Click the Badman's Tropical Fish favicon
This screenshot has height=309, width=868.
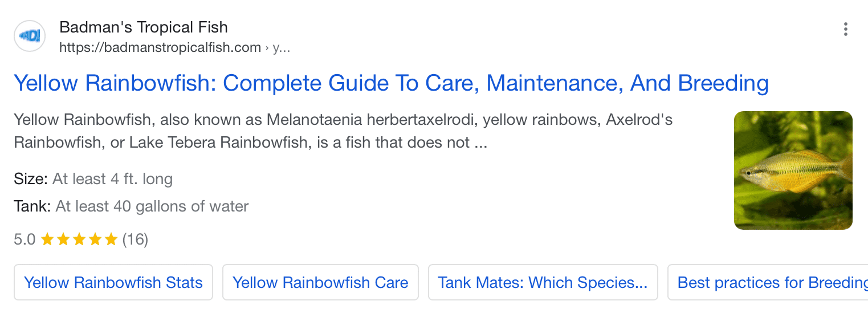coord(30,36)
